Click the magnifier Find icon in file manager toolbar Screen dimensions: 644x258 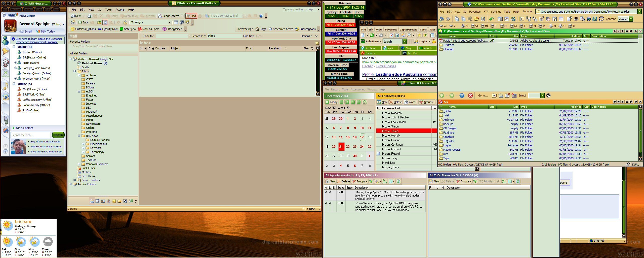tap(582, 19)
